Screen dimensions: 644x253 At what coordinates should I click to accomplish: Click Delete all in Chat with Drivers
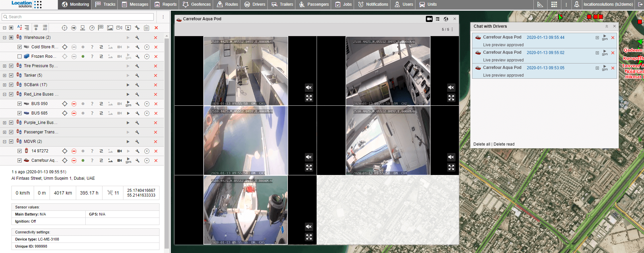click(x=481, y=144)
